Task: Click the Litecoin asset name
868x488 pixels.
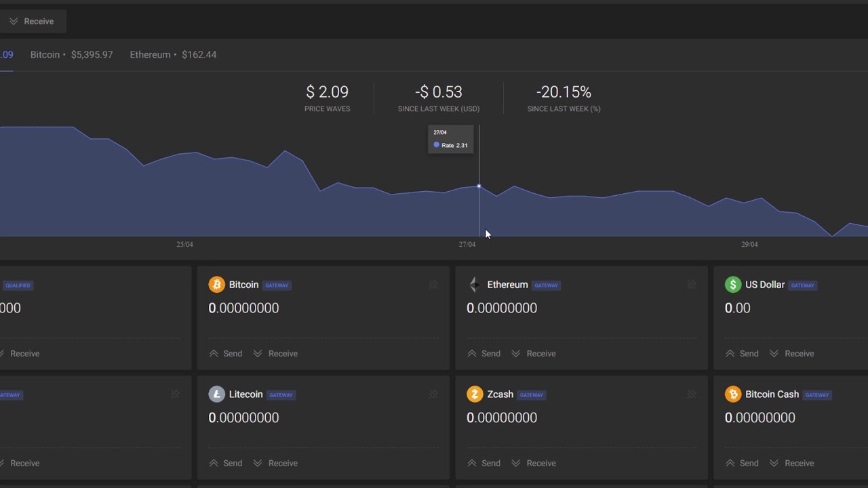Action: coord(245,394)
